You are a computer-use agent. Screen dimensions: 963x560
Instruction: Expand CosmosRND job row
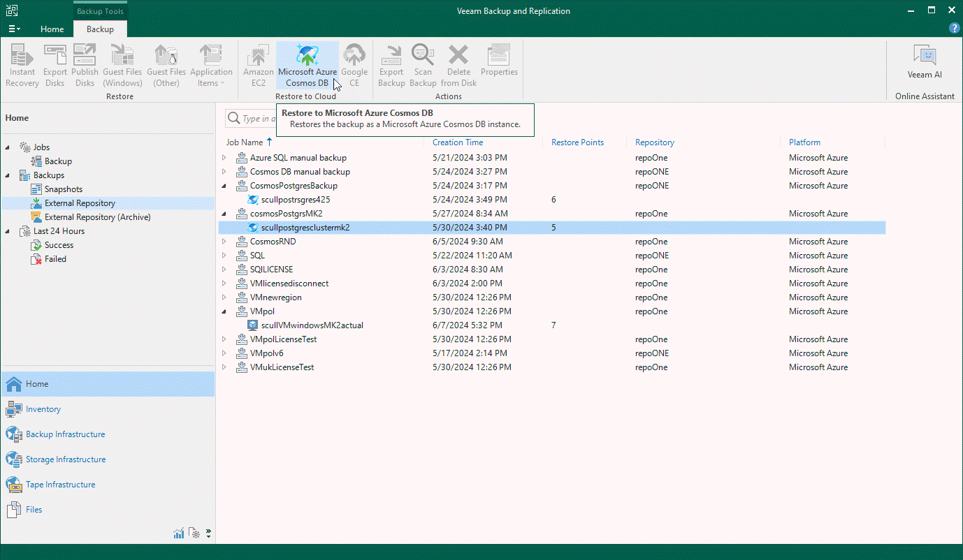tap(224, 242)
